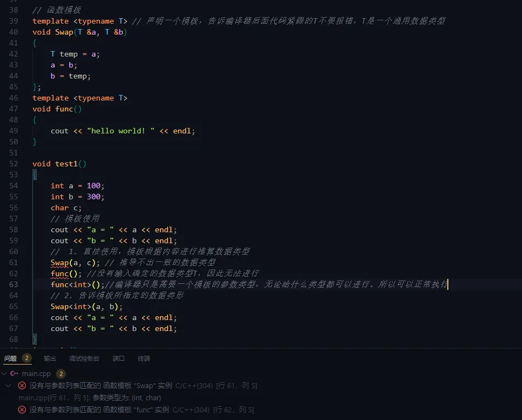
Task: Click the red error icon on the "func" problem
Action: point(22,410)
